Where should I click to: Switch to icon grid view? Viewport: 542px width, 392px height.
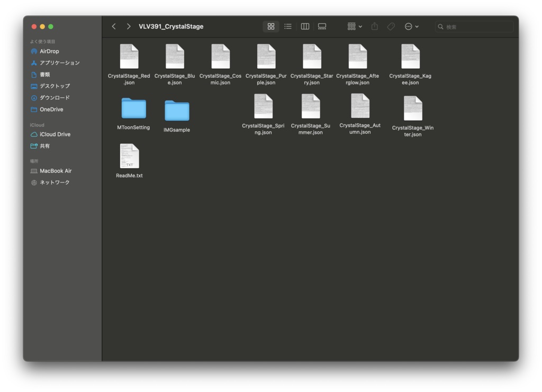pyautogui.click(x=271, y=26)
